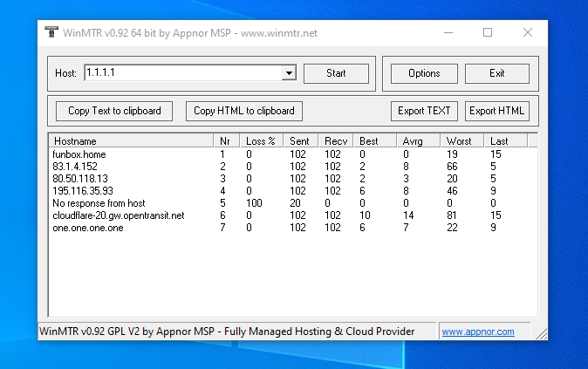Click the Worst column header
The height and width of the screenshot is (369, 588).
tap(462, 141)
